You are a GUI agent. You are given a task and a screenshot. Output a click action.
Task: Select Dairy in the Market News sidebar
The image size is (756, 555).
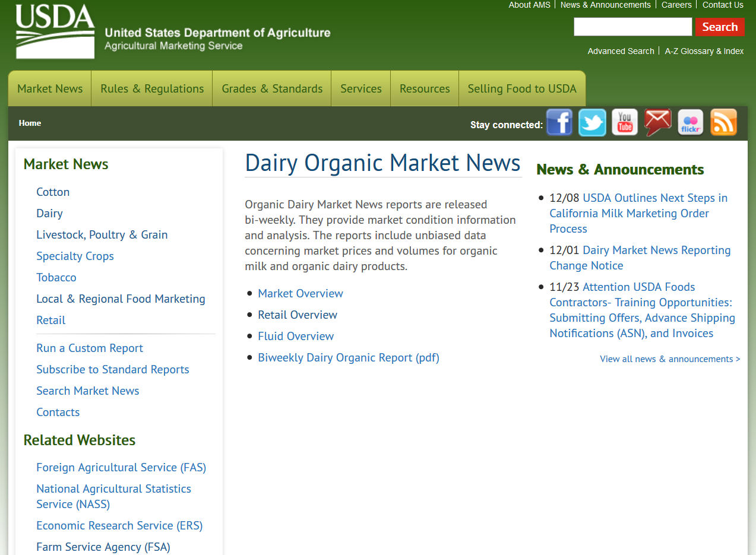coord(49,213)
